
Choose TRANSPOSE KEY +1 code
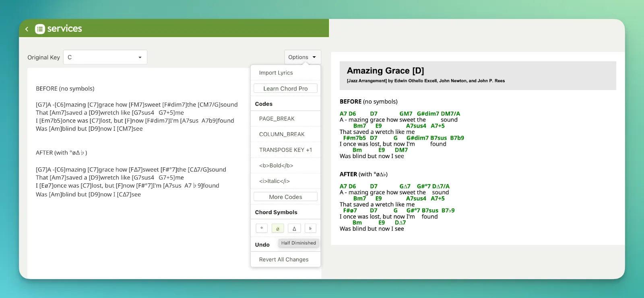[x=285, y=150]
